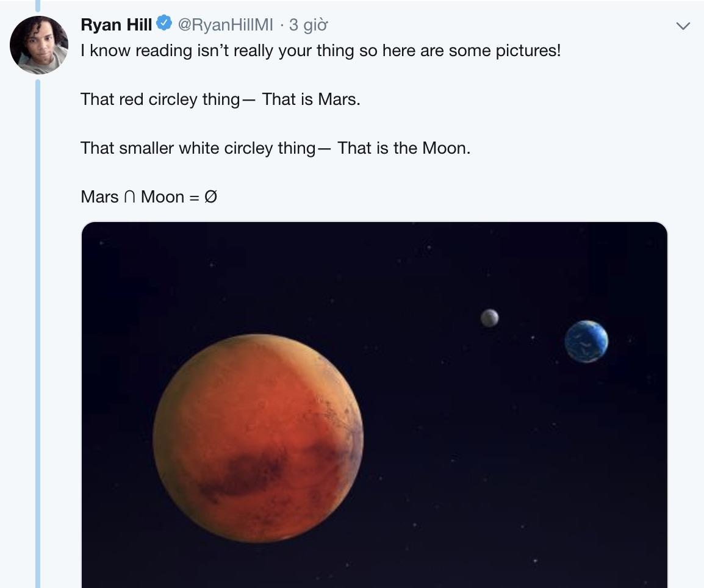
Task: Click the "That is the Moon." sentence
Action: pos(404,148)
